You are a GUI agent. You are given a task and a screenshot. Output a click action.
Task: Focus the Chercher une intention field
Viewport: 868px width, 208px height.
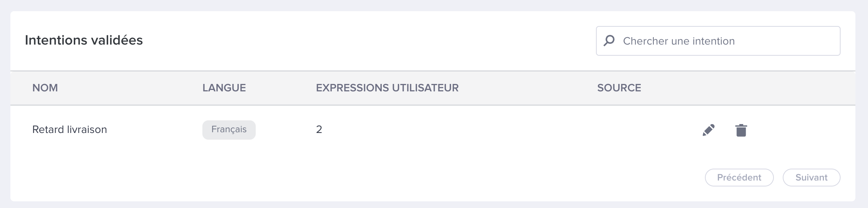[718, 41]
